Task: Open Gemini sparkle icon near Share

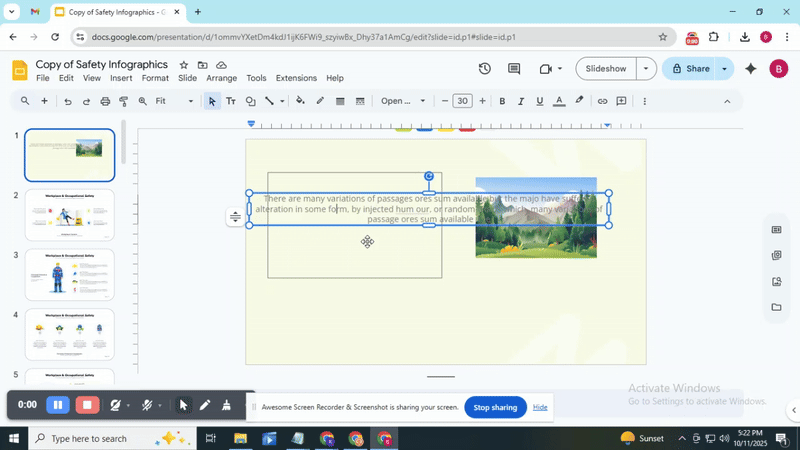Action: [750, 69]
